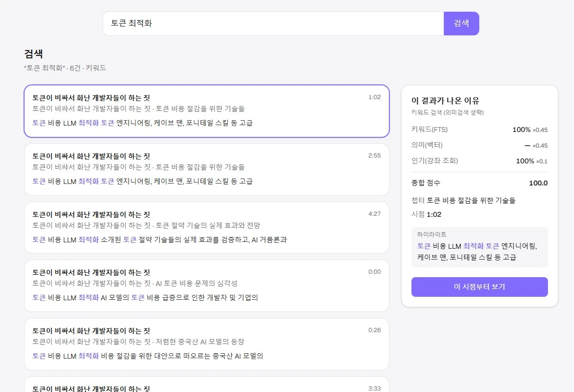Click the snippet about 중국산 AI 모델의
The image size is (574, 392).
click(x=147, y=356)
